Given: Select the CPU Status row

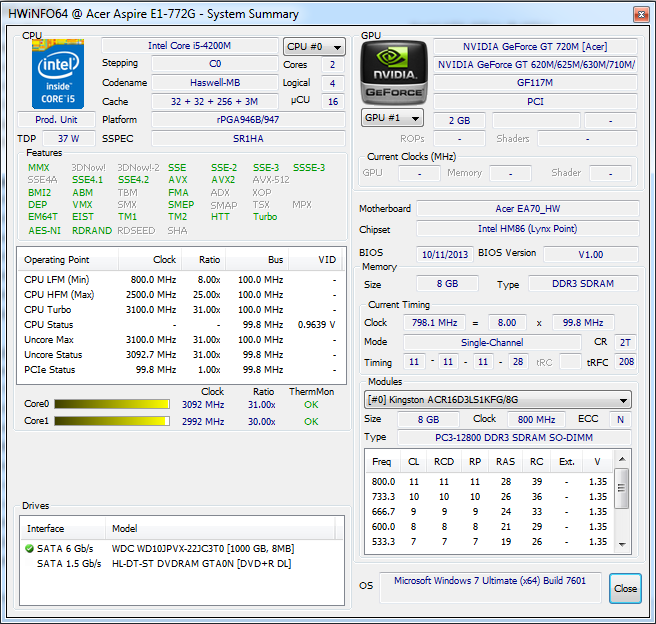Looking at the screenshot, I should (181, 325).
